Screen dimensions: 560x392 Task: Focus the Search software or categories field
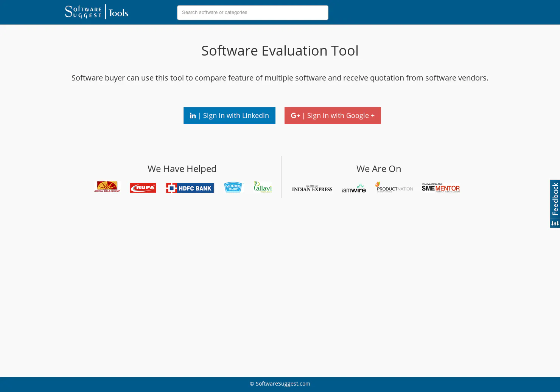tap(252, 12)
